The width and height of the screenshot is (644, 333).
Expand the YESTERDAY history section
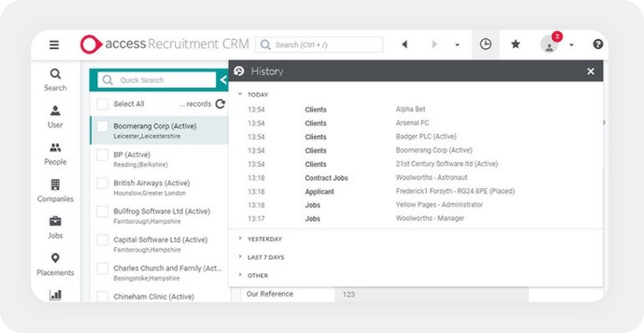[240, 238]
